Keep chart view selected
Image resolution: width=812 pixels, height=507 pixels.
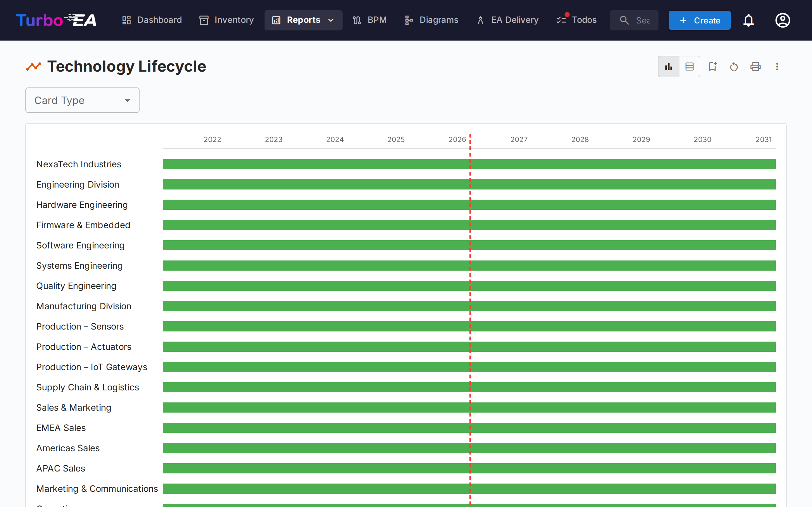[668, 67]
